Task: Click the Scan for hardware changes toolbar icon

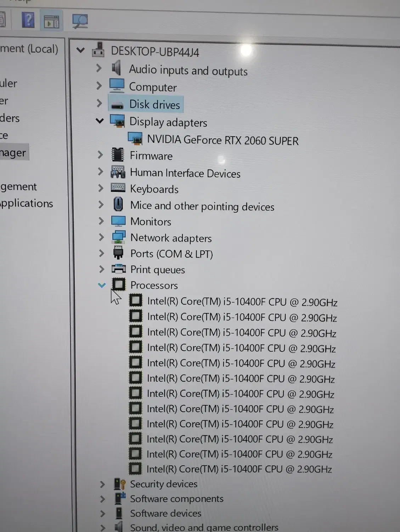Action: point(80,21)
